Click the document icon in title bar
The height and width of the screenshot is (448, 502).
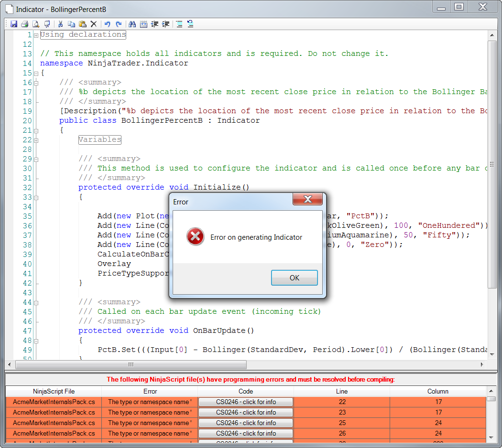10,9
